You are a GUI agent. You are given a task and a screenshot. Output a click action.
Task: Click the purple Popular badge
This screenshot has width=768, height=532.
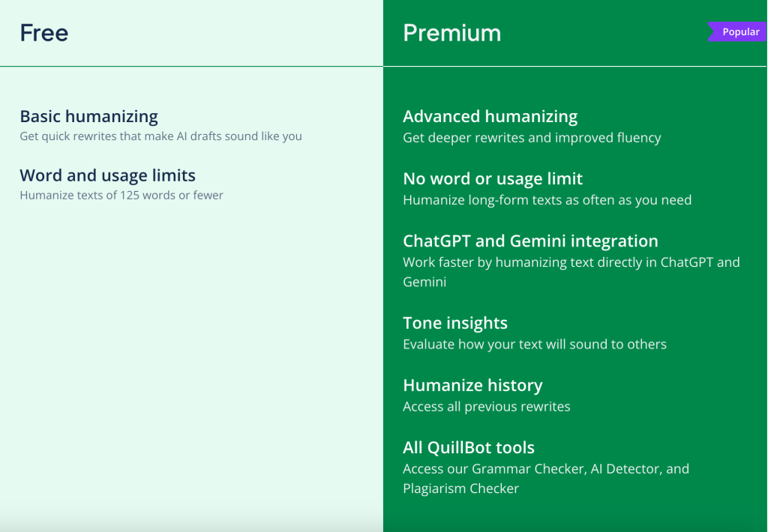(739, 32)
